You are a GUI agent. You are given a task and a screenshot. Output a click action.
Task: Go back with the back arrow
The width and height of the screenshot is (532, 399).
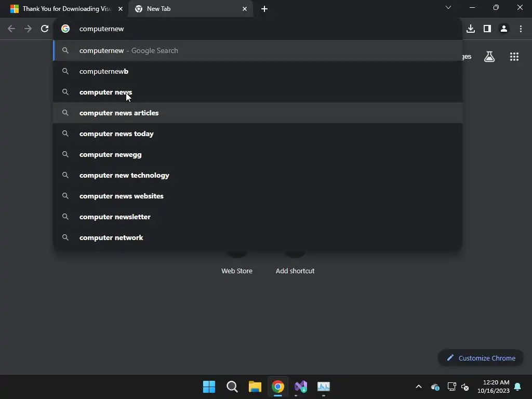pos(11,29)
